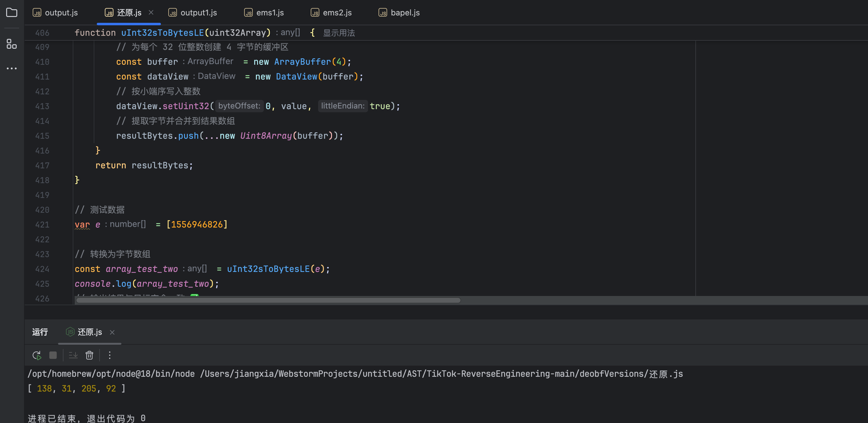868x423 pixels.
Task: Click setUint32 method call
Action: 186,106
